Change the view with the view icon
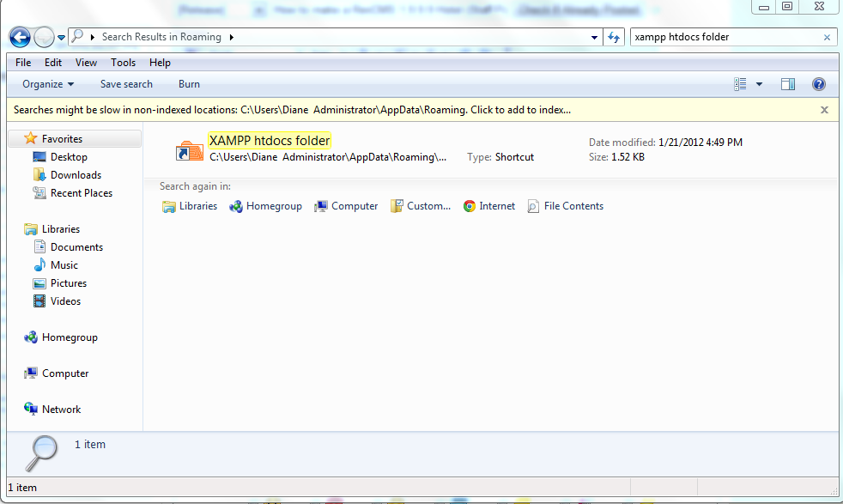This screenshot has width=843, height=504. 740,84
